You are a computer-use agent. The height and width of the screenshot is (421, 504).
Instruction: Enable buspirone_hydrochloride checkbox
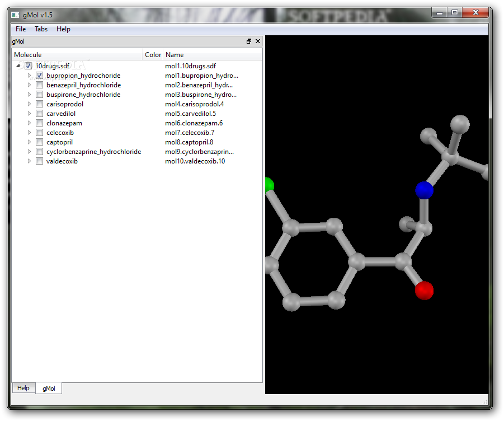coord(39,95)
